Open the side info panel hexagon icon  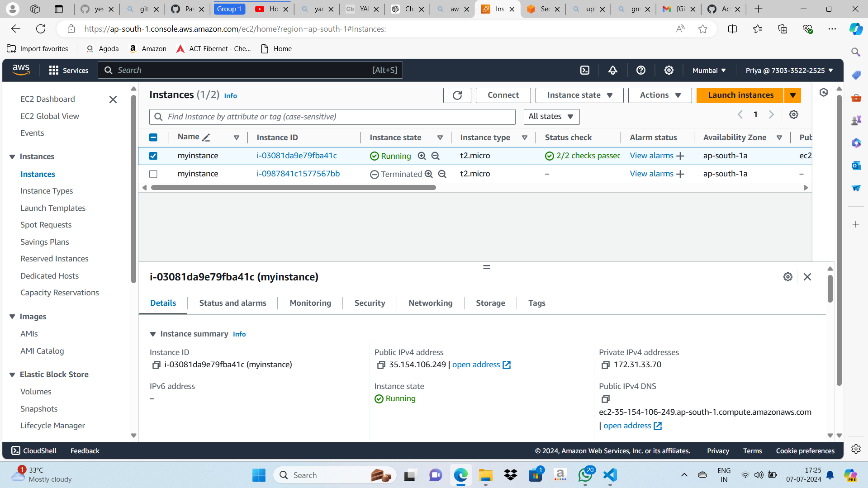tap(824, 92)
